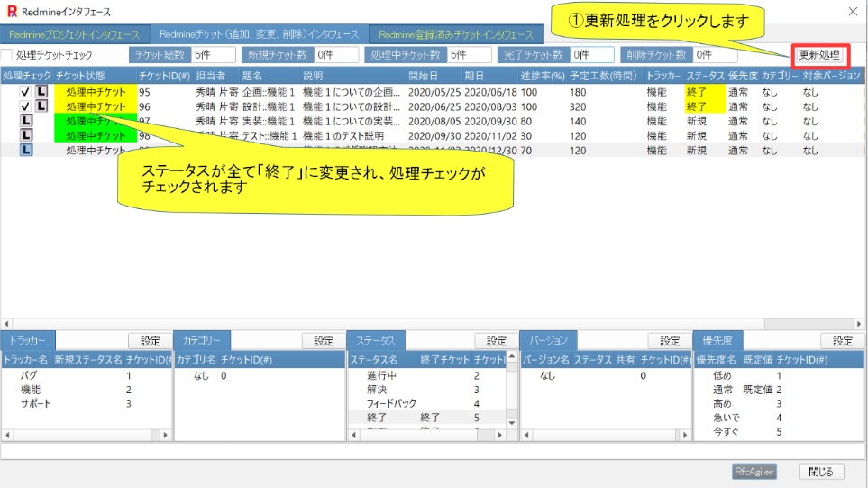Select the 終了 status cell of ticket 95
Viewport: 868px width, 488px height.
pos(705,92)
